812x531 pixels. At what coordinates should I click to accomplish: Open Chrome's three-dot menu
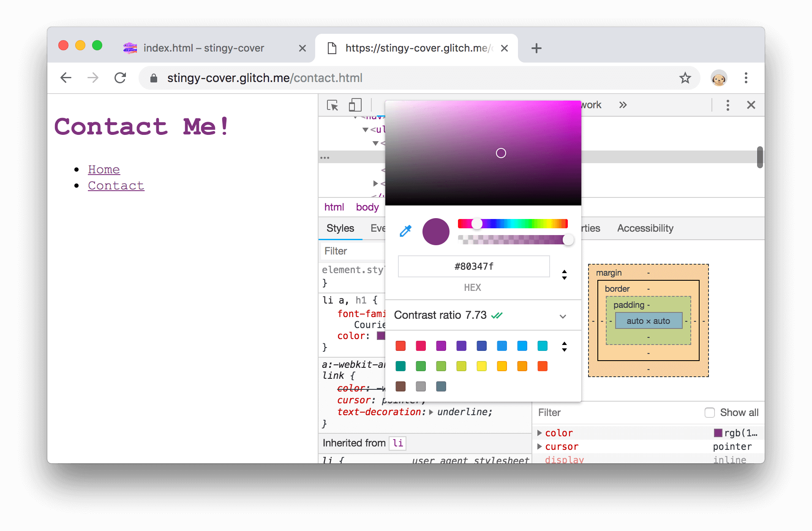(746, 78)
